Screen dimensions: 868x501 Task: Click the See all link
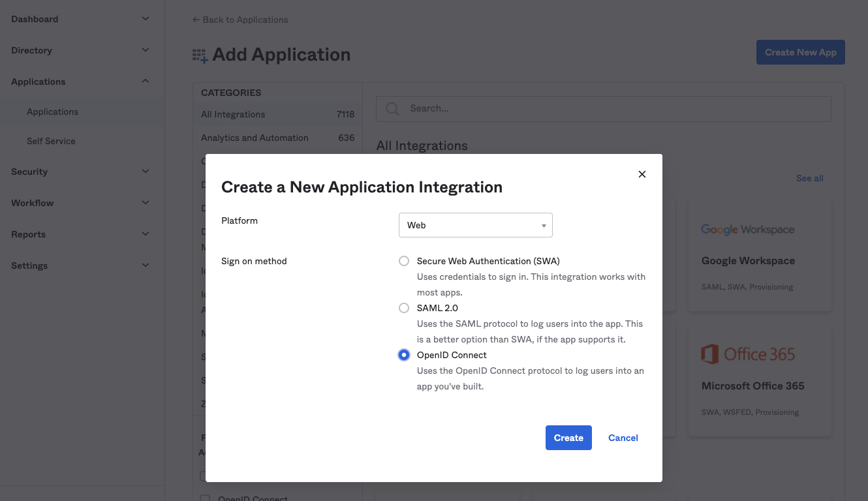810,178
